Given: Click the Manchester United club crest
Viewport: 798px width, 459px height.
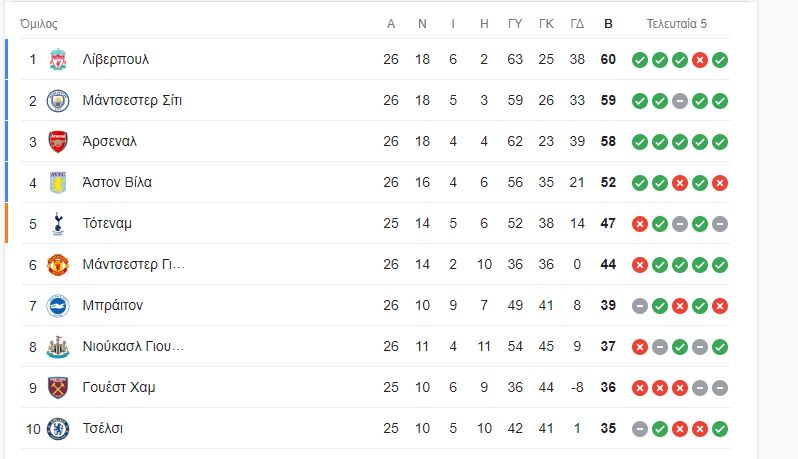Looking at the screenshot, I should (57, 265).
